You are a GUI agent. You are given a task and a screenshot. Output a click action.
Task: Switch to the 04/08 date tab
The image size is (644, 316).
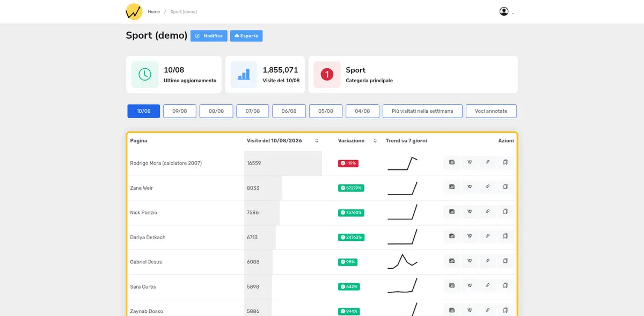coord(362,111)
